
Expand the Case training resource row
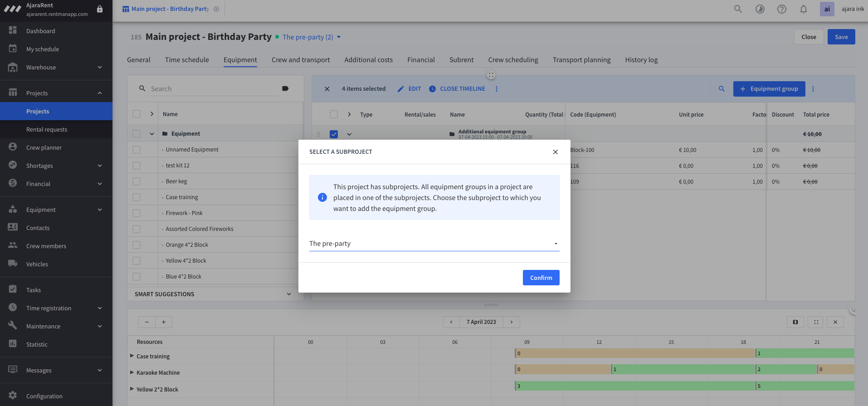pos(132,356)
